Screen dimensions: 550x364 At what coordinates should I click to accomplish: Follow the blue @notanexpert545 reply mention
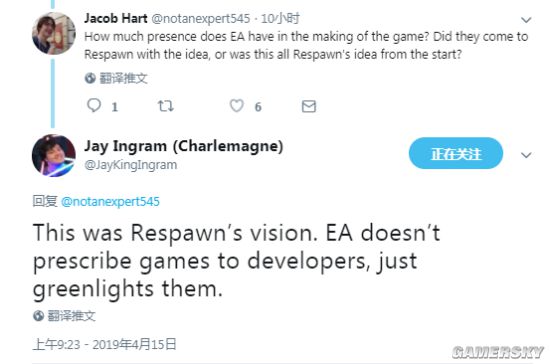110,202
